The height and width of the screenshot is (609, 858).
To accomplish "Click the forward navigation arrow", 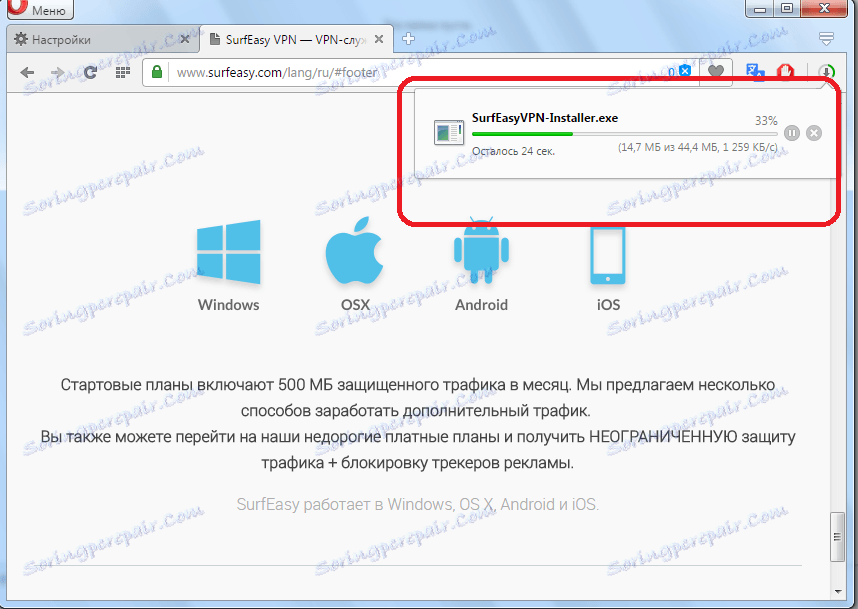I will pyautogui.click(x=59, y=72).
